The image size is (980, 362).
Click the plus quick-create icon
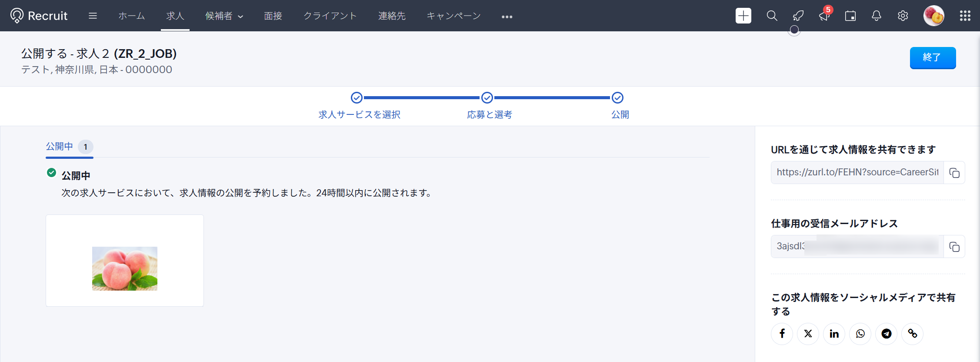pos(743,16)
